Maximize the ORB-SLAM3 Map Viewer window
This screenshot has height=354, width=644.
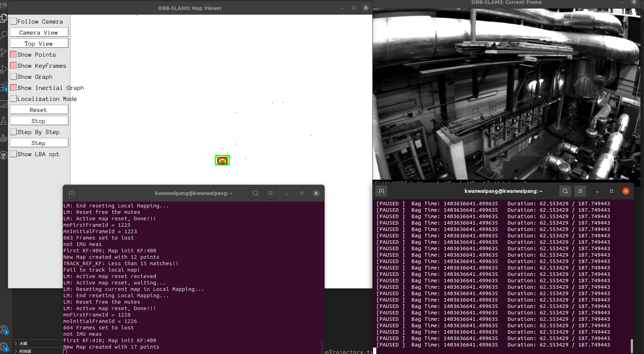[354, 8]
